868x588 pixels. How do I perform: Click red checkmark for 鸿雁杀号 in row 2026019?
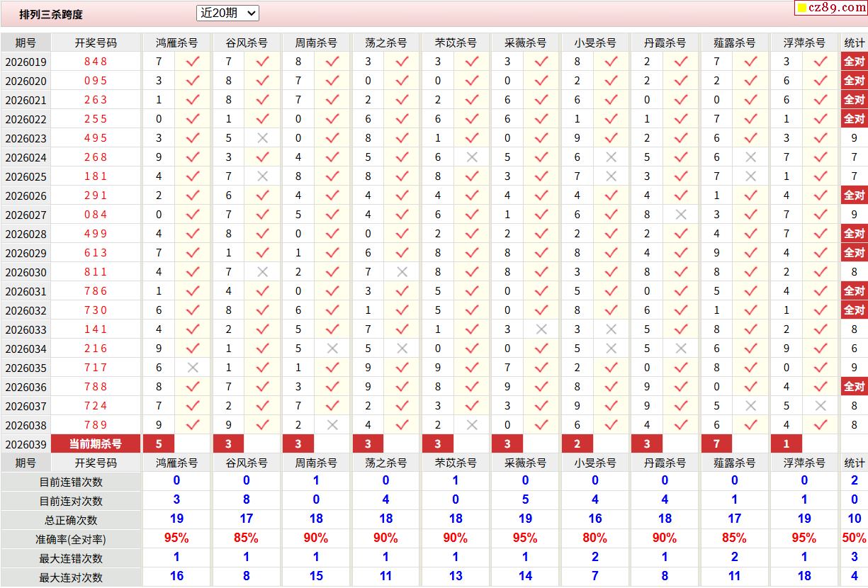(193, 62)
